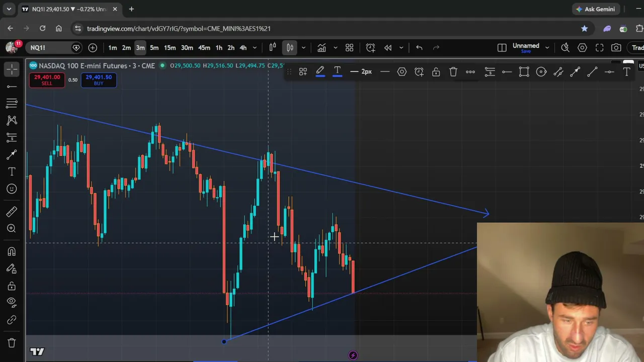Switch to the 2m timeframe
Viewport: 644px width, 362px height.
tap(126, 48)
